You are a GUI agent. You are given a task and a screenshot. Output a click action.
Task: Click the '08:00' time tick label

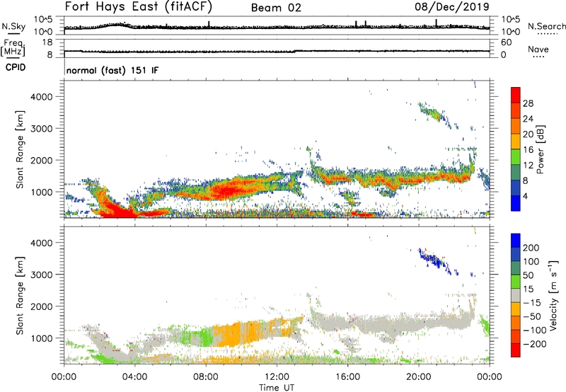pos(206,377)
